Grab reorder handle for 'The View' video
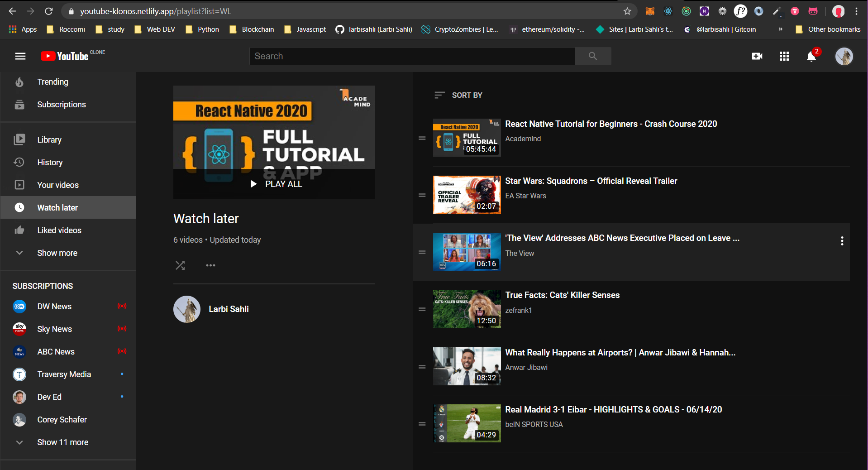Screen dimensions: 868x470 (422, 252)
